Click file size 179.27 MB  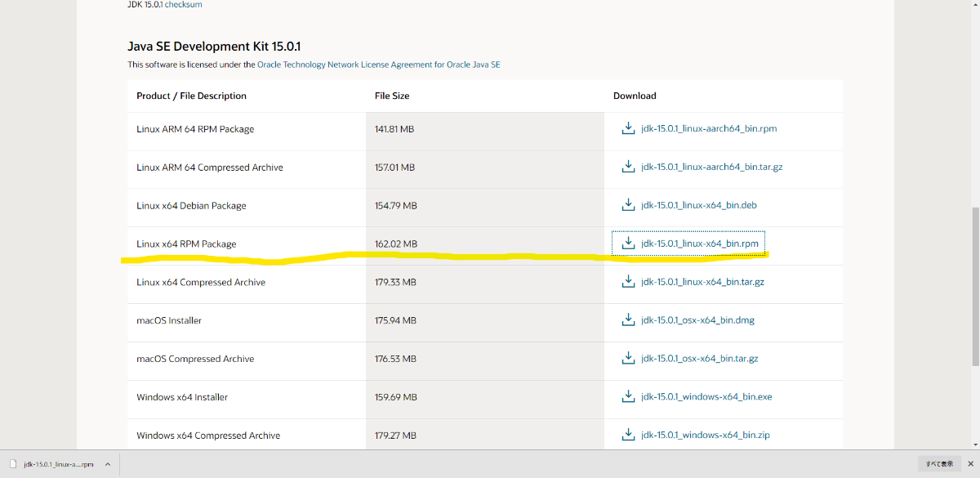[x=395, y=436]
